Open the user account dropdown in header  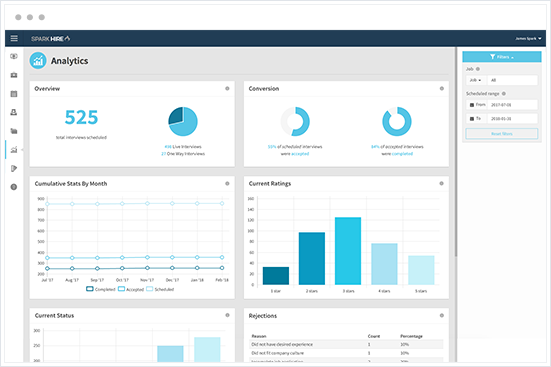528,39
